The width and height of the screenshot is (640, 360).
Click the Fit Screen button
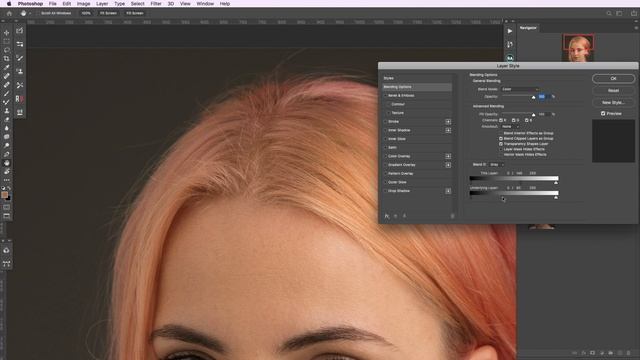click(x=108, y=13)
